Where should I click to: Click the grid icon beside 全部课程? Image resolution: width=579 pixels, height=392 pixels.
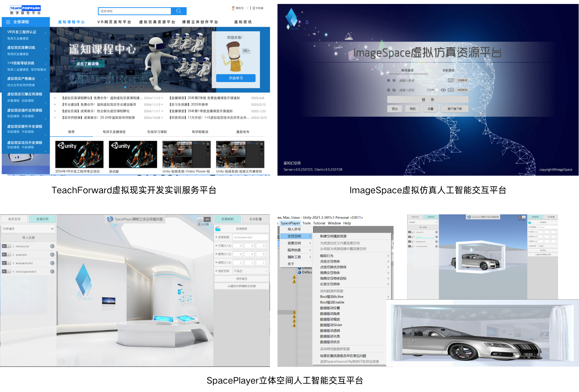(x=8, y=22)
